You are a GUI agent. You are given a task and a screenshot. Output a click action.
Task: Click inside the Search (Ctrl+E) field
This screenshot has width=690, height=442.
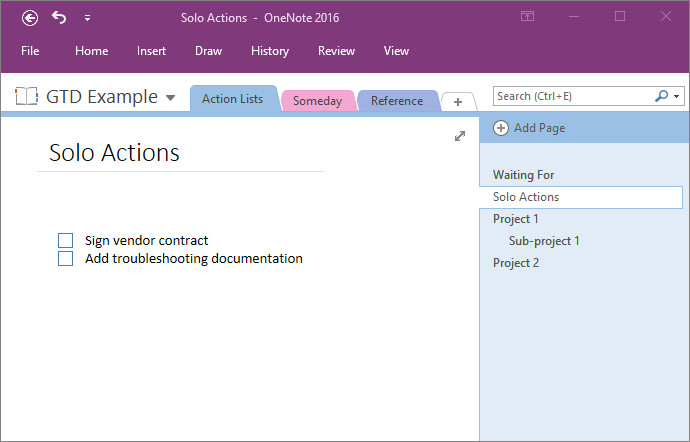(572, 96)
